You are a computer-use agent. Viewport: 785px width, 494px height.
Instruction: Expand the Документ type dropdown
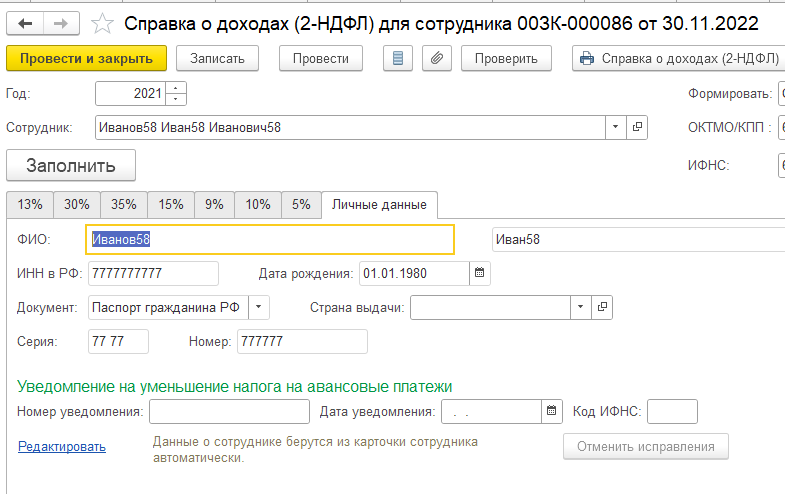pyautogui.click(x=259, y=307)
